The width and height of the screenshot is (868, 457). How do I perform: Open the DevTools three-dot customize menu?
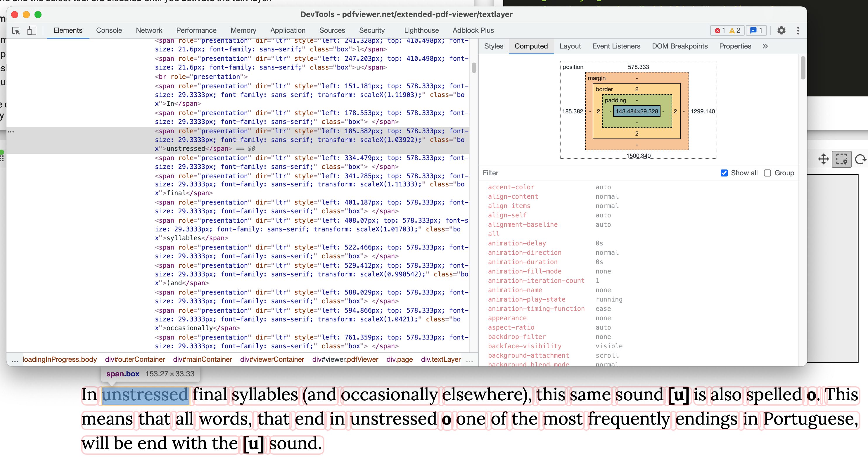(x=798, y=31)
